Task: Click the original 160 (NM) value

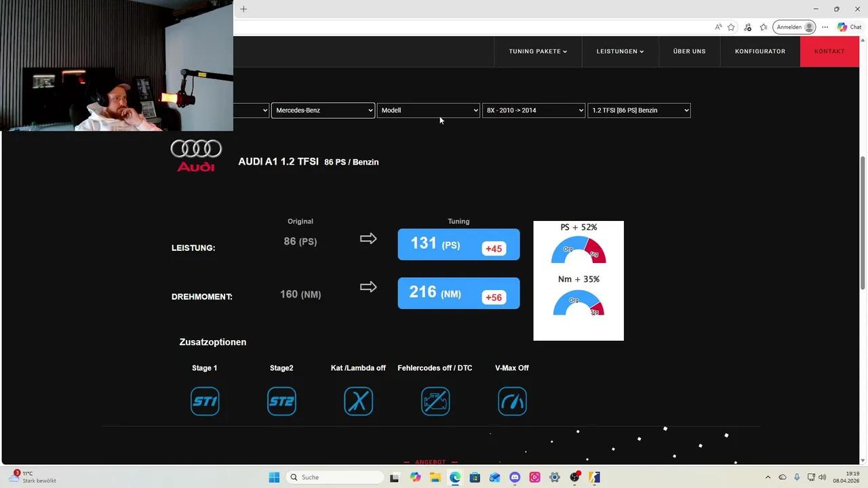Action: pos(300,294)
